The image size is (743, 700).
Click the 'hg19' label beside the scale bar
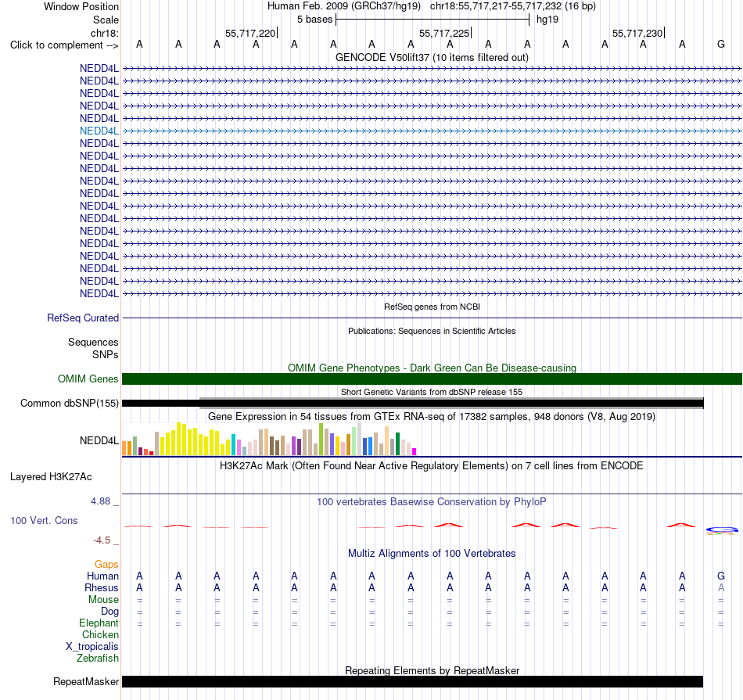coord(547,20)
